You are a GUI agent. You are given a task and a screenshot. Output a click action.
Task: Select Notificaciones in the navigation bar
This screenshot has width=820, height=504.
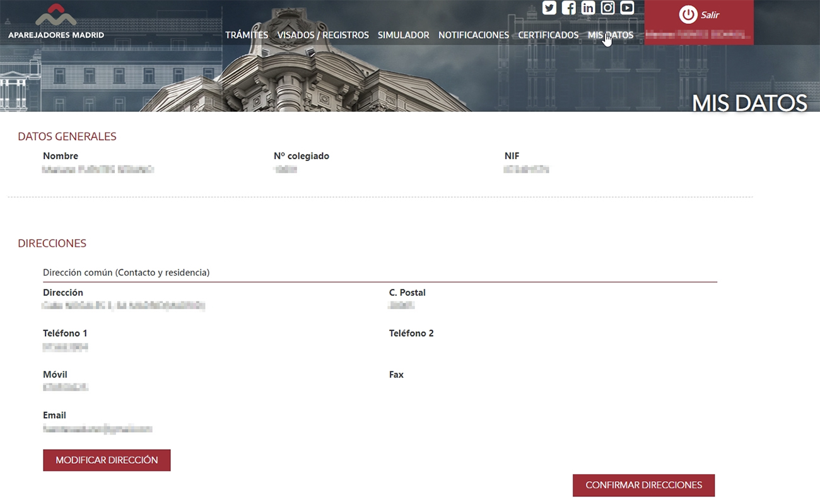[474, 35]
